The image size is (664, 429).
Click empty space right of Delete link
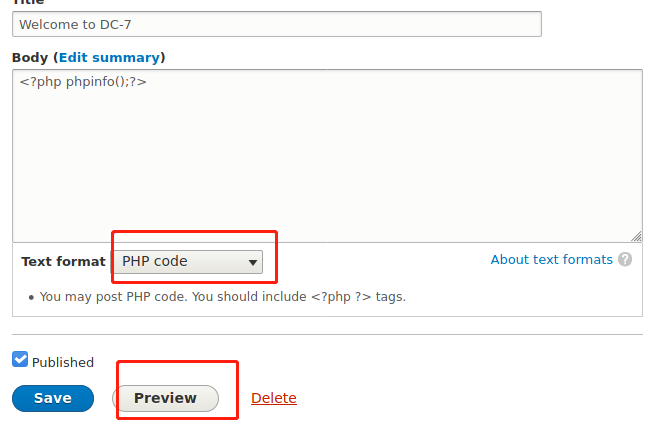click(x=466, y=398)
